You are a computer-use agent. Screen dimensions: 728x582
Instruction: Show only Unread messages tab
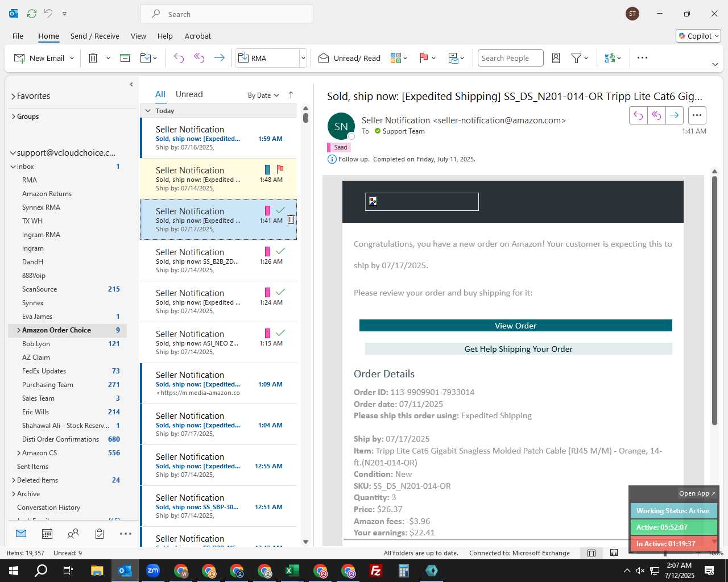pos(189,94)
